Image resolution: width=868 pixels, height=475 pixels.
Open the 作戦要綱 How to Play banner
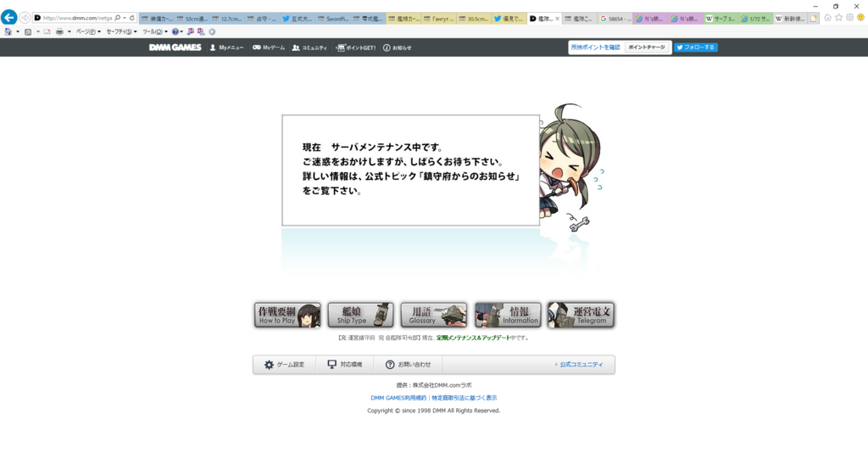(x=287, y=315)
